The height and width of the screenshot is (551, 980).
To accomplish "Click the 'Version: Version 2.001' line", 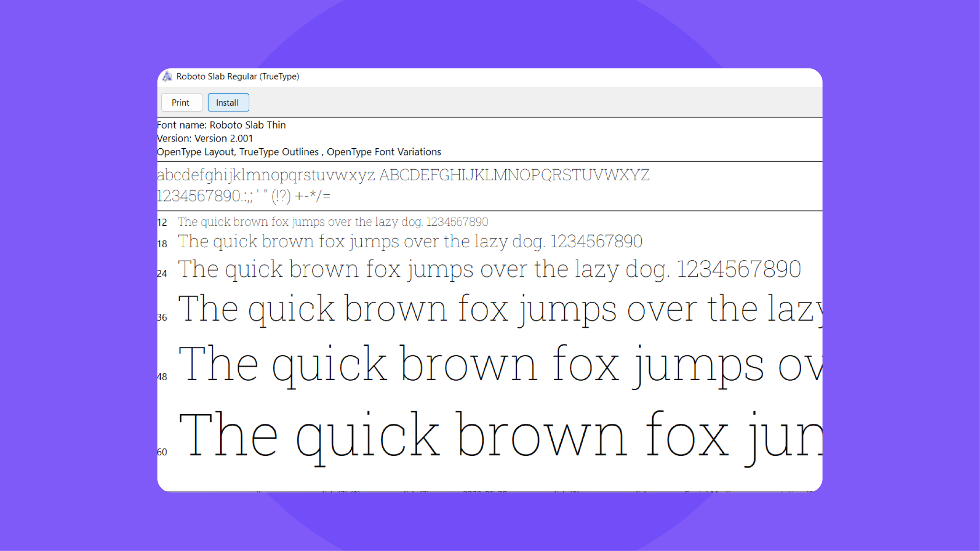I will coord(205,138).
